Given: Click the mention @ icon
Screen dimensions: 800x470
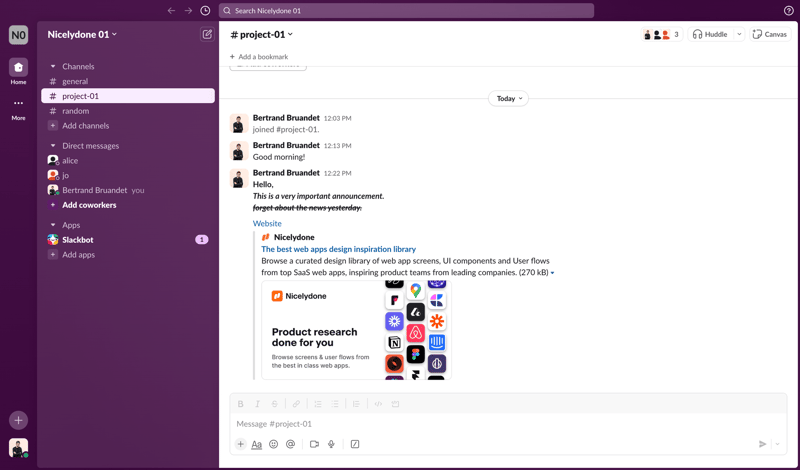Looking at the screenshot, I should tap(290, 444).
